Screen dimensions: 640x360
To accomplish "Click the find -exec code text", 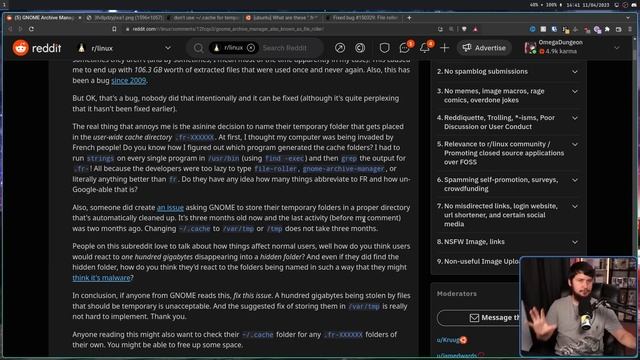I will click(284, 158).
